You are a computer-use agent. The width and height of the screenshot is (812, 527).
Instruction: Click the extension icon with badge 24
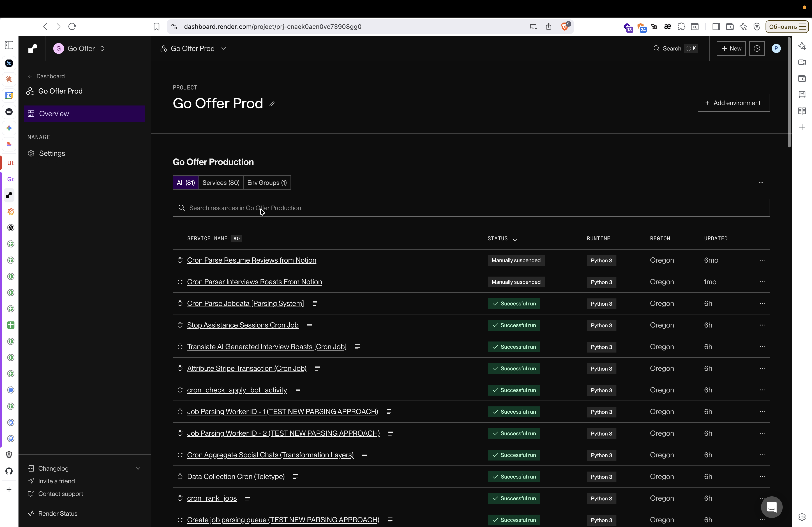pos(642,27)
